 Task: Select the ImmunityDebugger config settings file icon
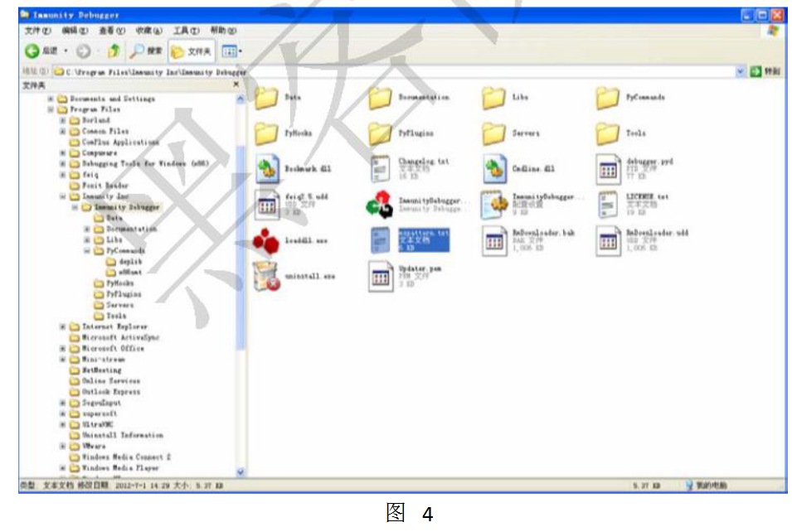(494, 205)
